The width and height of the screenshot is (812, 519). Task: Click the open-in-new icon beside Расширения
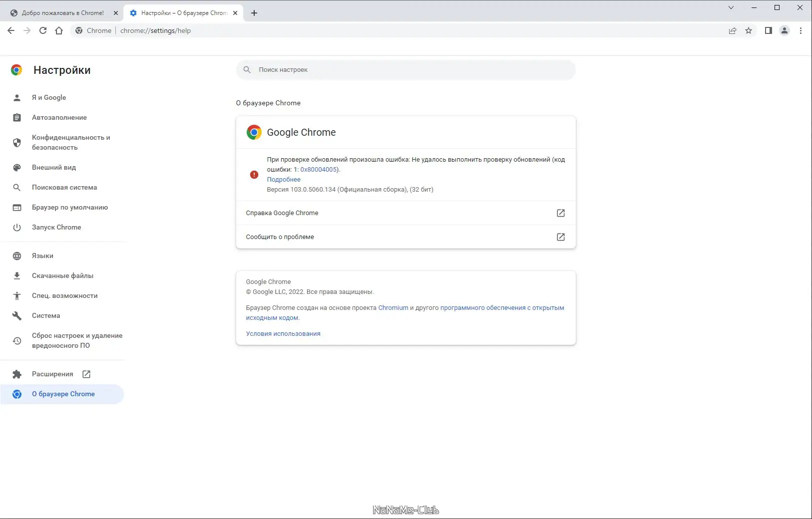(x=86, y=374)
